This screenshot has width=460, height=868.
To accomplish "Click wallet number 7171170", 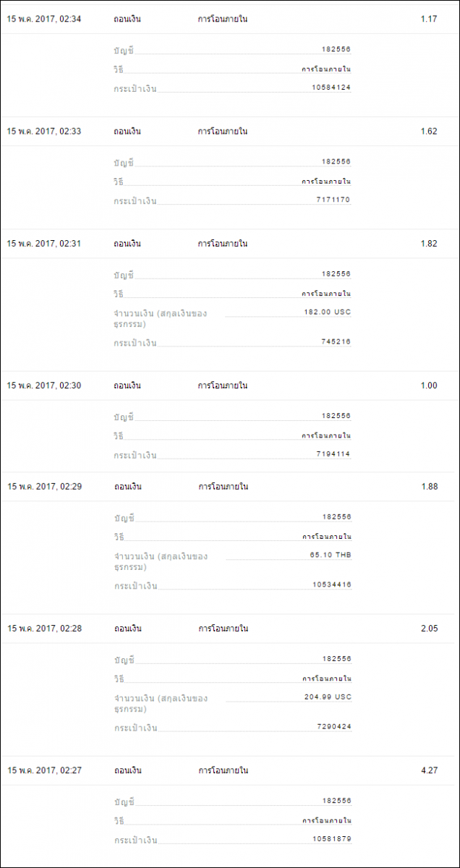I will tap(333, 200).
